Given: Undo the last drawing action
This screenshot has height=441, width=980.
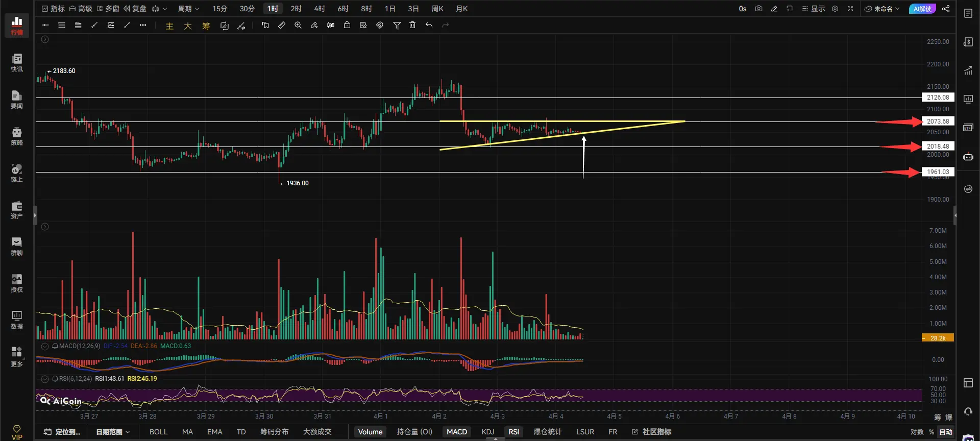Looking at the screenshot, I should click(429, 25).
